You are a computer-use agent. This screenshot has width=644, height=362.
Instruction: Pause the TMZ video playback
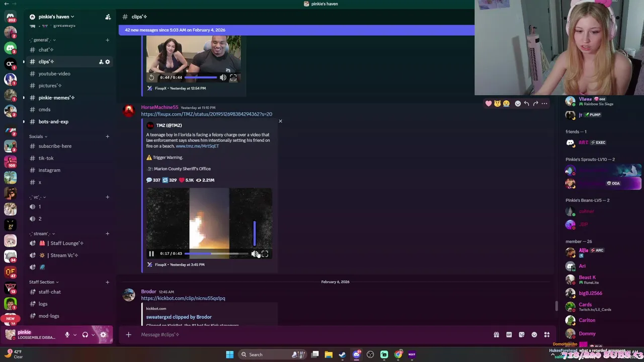coord(151,254)
